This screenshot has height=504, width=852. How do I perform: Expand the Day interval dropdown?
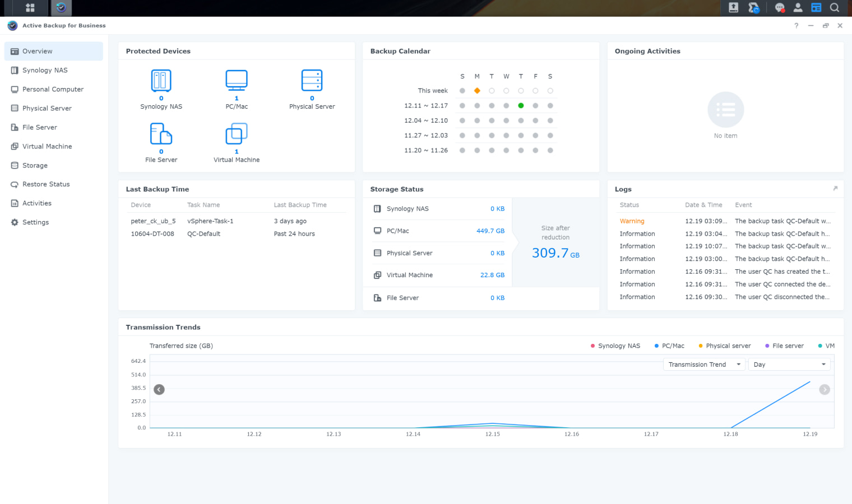[x=789, y=364]
